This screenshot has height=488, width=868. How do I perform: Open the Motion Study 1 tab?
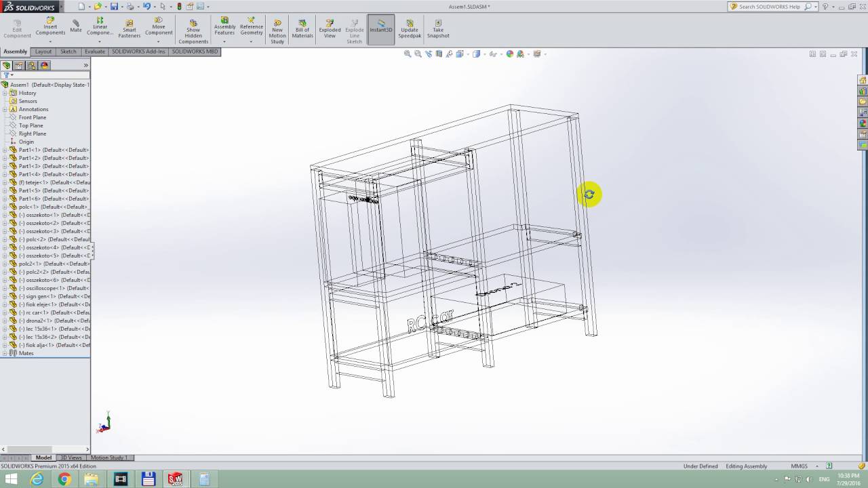pyautogui.click(x=109, y=457)
